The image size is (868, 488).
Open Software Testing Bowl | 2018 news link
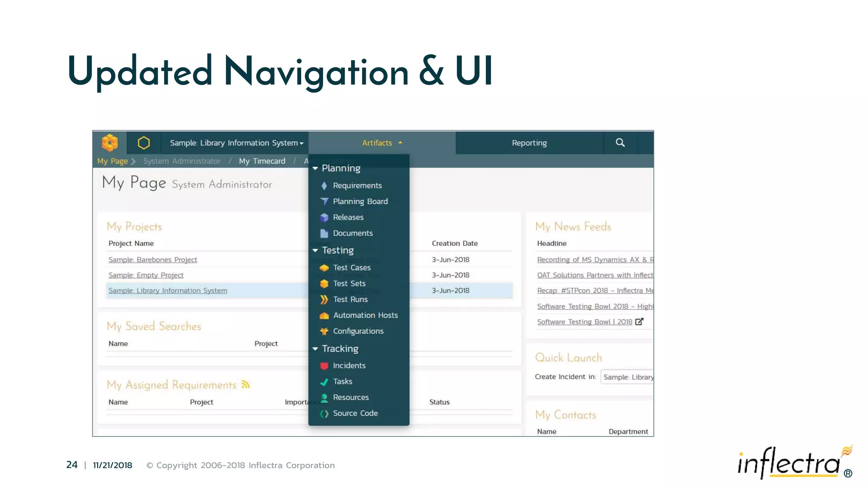[x=584, y=322]
